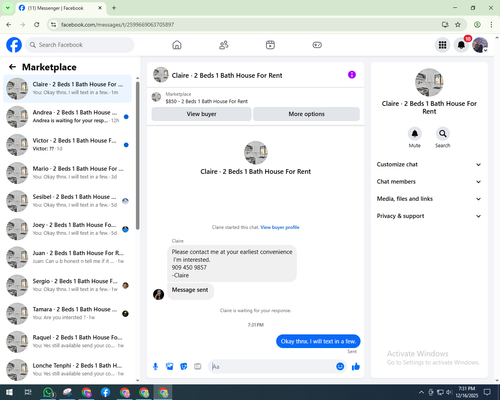This screenshot has height=400, width=500.
Task: Open the Facebook menu grid icon
Action: point(442,45)
